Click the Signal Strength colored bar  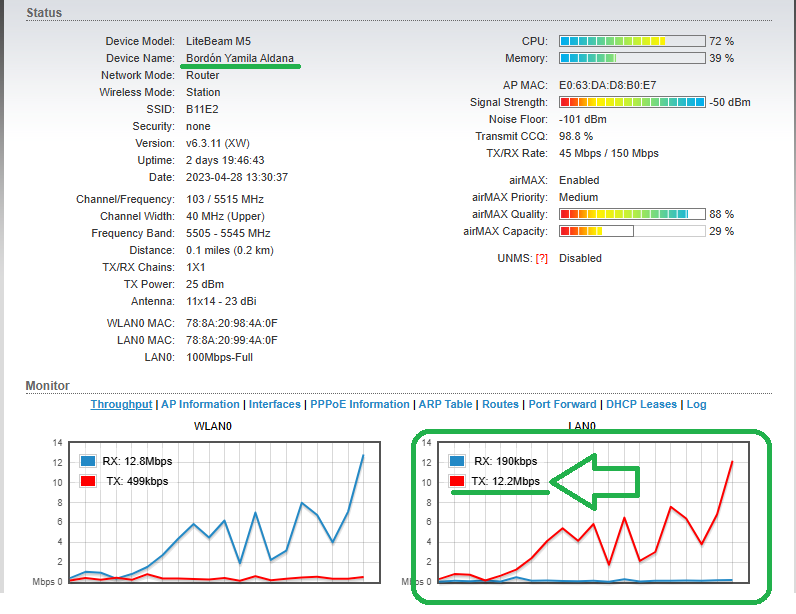click(x=631, y=102)
